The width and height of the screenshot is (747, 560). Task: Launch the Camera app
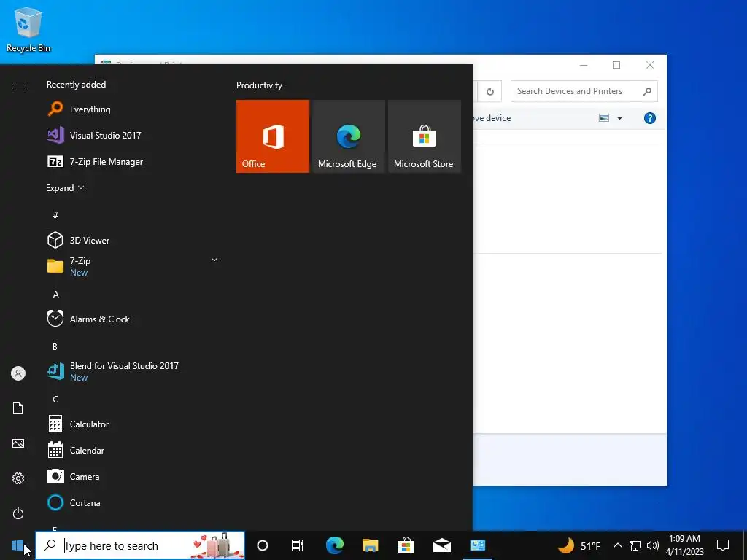pyautogui.click(x=133, y=476)
